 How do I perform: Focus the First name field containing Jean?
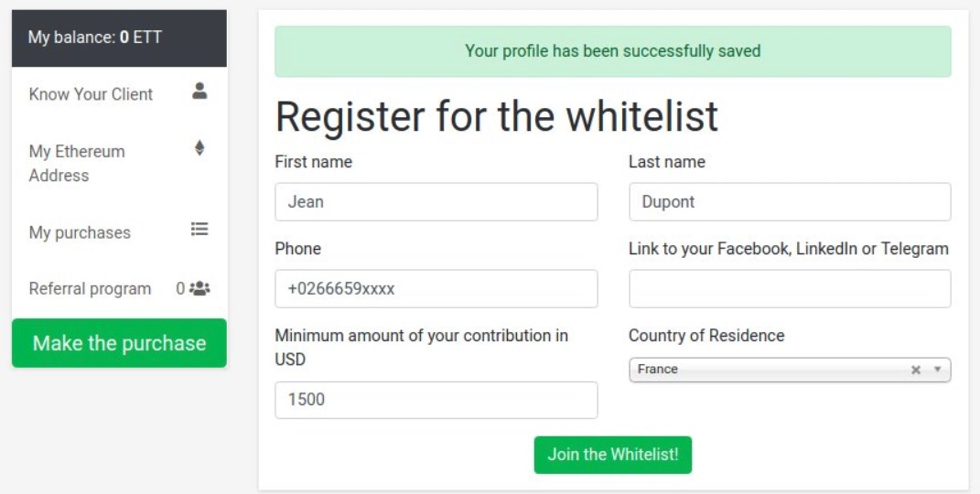(436, 202)
